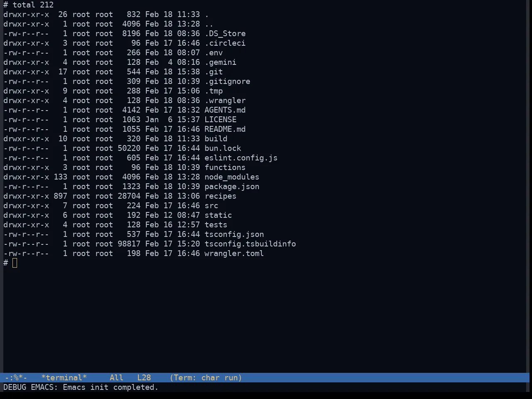Viewport: 532px width, 399px height.
Task: Click the *terminal* buffer name in mode line
Action: 64,378
